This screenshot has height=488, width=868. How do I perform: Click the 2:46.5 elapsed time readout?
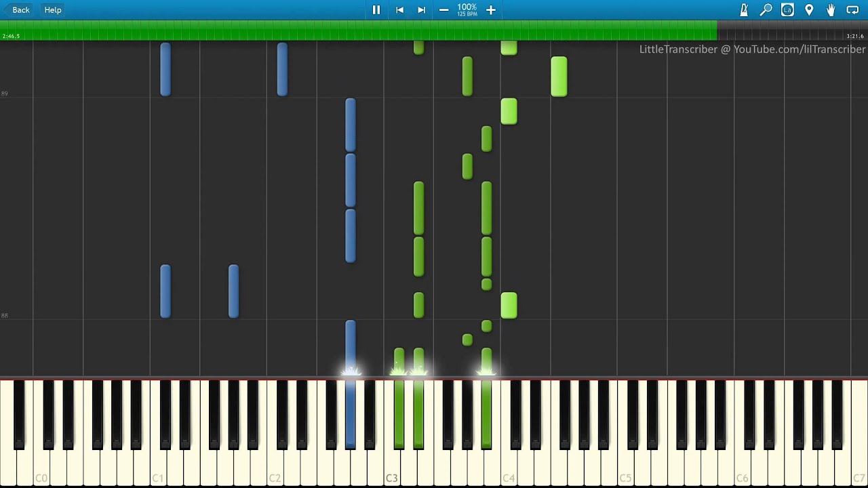coord(11,36)
